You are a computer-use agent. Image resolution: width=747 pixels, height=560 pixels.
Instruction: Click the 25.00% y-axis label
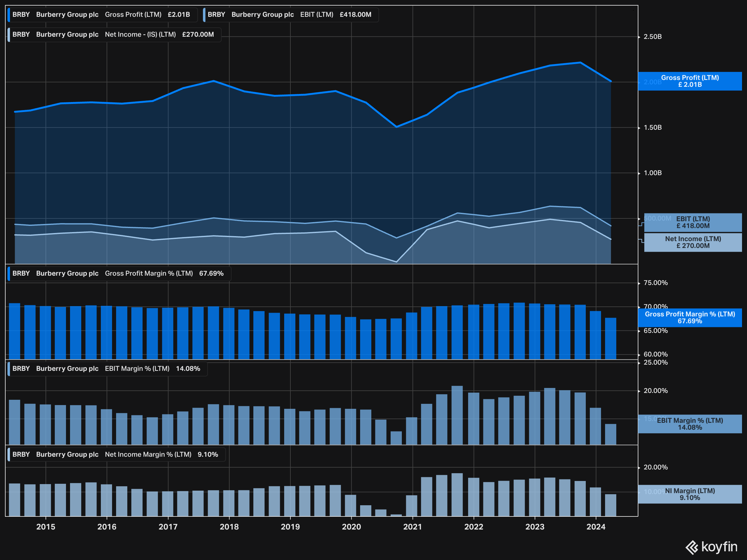point(655,362)
